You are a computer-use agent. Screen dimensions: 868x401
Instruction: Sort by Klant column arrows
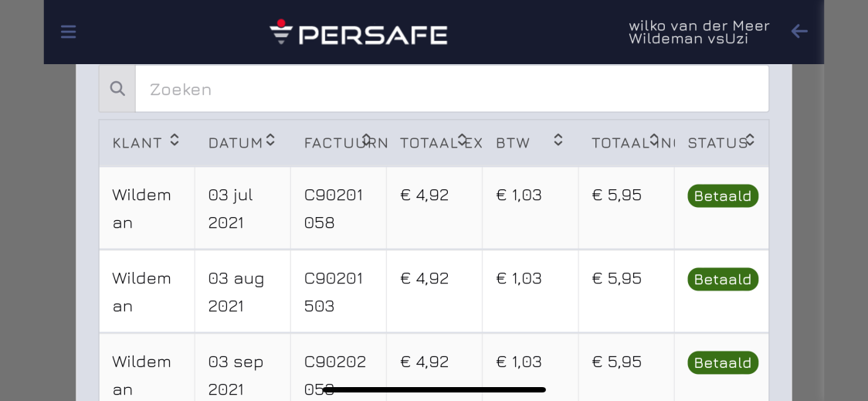[x=175, y=140]
